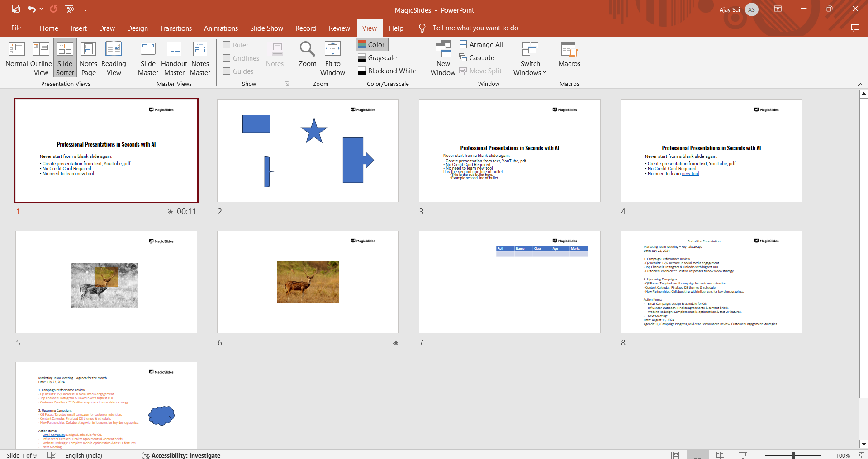Switch to the Design tab
This screenshot has width=868, height=459.
coord(137,28)
